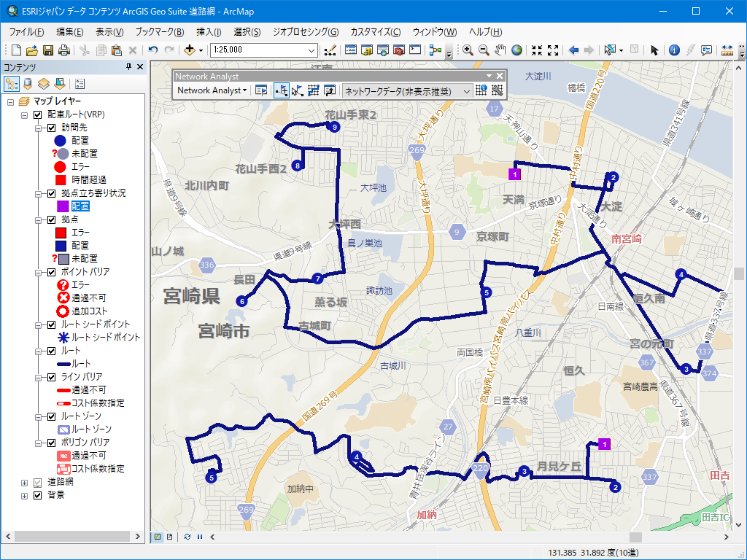Viewport: 747px width, 560px height.
Task: Click the Add Data button
Action: 189,50
